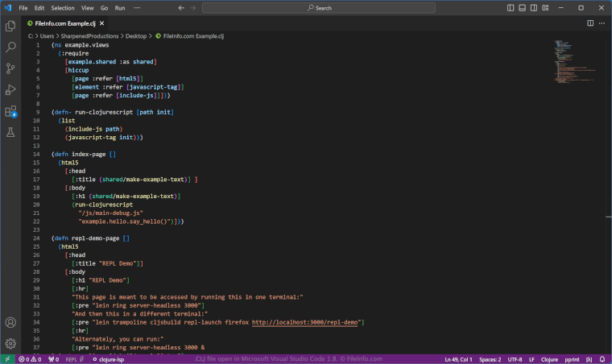Open the Extensions view
Screen dimensions: 612x364
click(10, 111)
